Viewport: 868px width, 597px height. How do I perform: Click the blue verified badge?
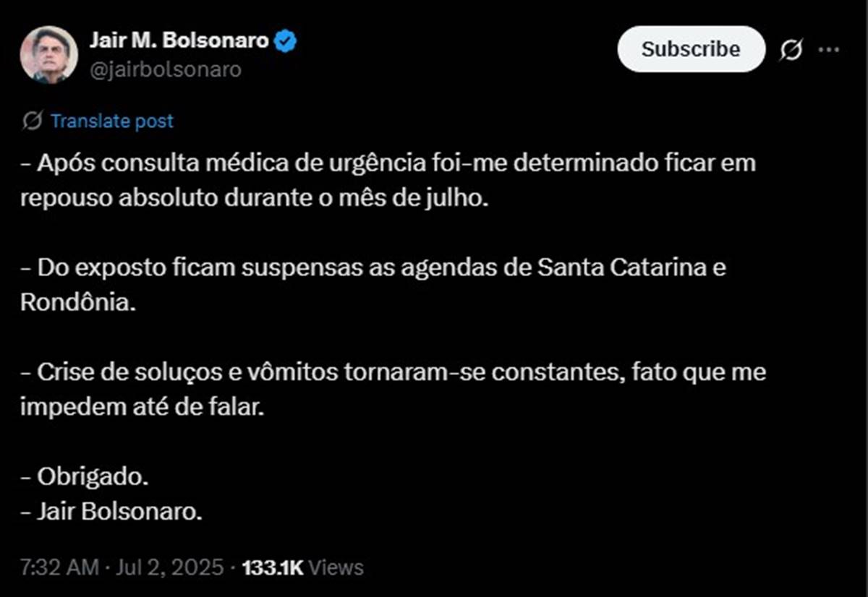click(286, 42)
